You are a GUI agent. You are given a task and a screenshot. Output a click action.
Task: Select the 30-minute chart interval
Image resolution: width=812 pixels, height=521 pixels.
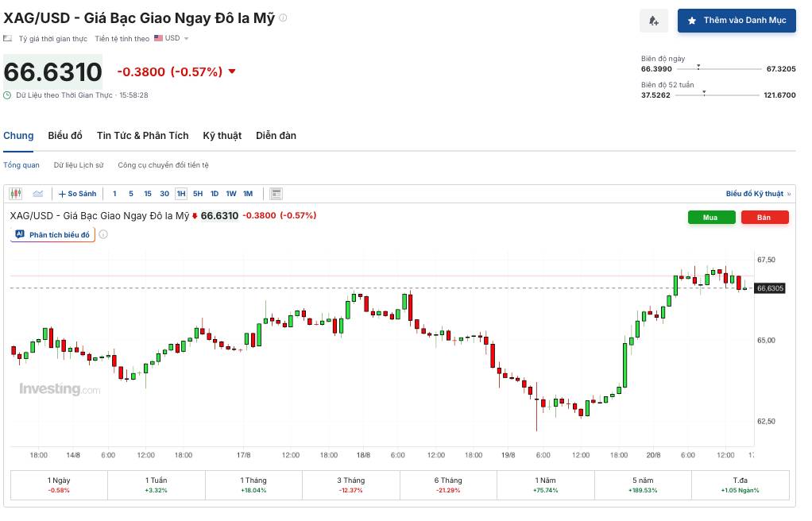(164, 194)
